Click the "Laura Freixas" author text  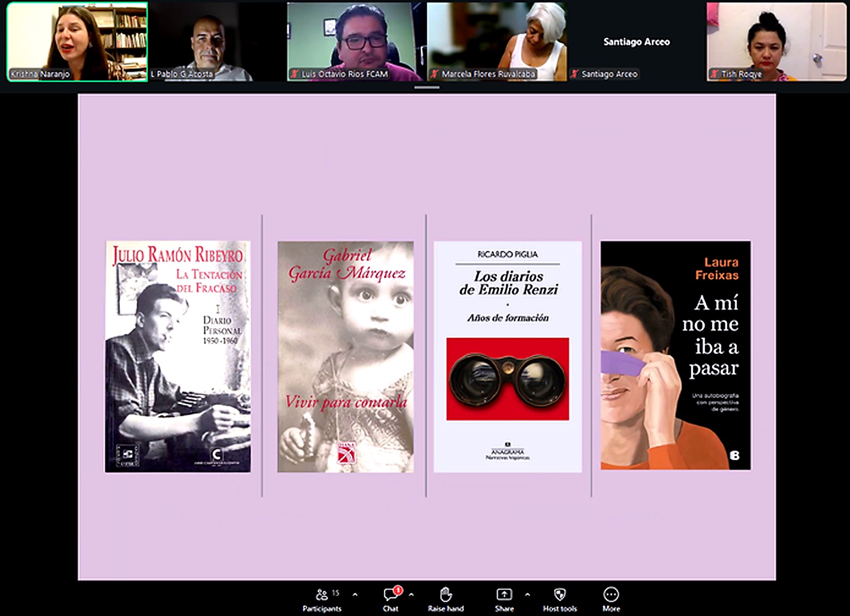[x=717, y=269]
